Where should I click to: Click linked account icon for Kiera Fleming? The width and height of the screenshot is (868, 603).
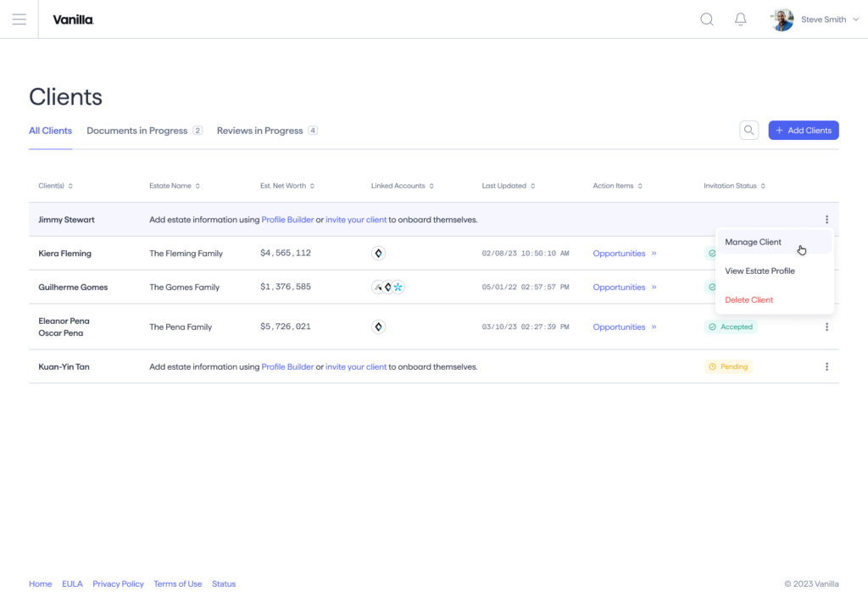pyautogui.click(x=379, y=254)
